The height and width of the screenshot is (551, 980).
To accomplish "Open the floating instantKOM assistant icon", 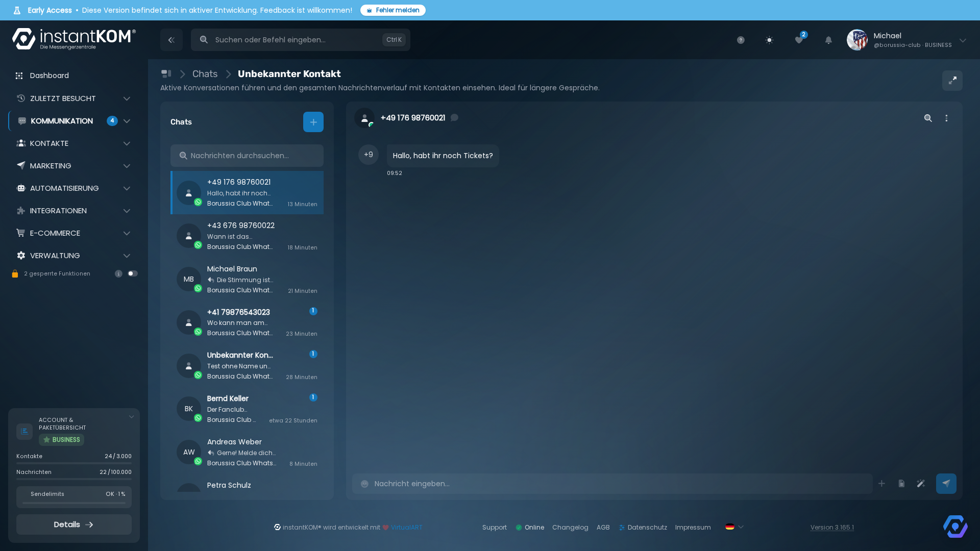I will click(x=955, y=527).
